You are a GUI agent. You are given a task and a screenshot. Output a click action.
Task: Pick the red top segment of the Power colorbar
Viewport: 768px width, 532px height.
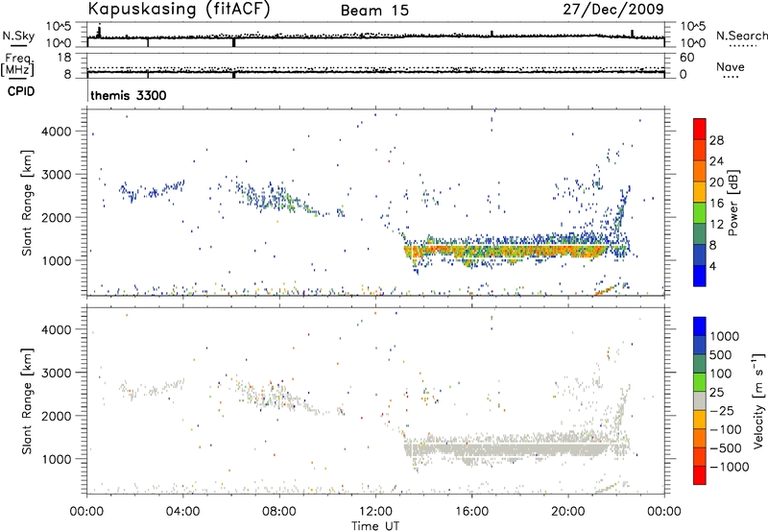[x=700, y=129]
